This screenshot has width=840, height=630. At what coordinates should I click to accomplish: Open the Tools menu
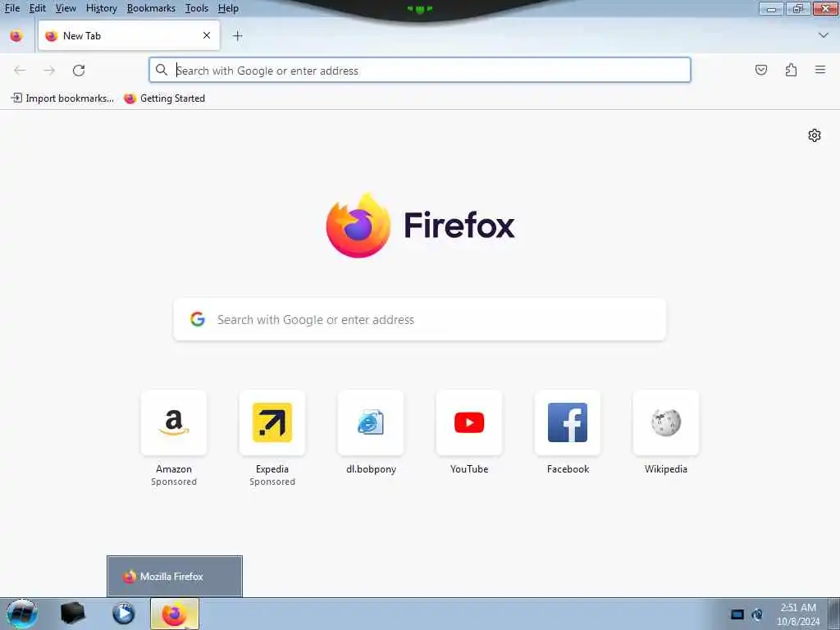(x=197, y=8)
